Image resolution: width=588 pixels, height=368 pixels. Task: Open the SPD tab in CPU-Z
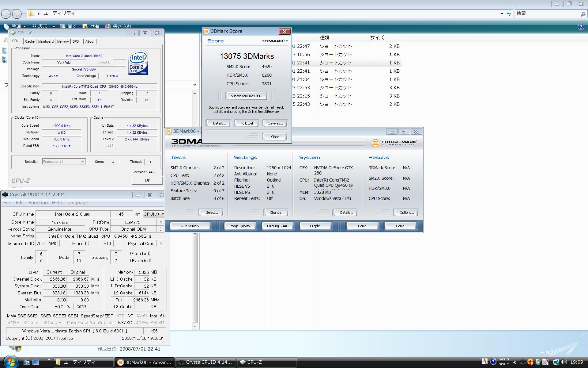click(x=76, y=41)
